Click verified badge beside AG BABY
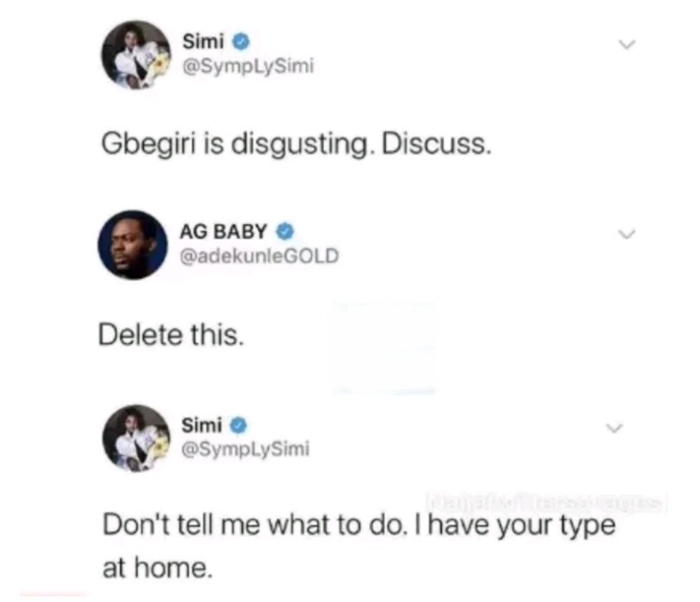700x602 pixels. pyautogui.click(x=285, y=232)
